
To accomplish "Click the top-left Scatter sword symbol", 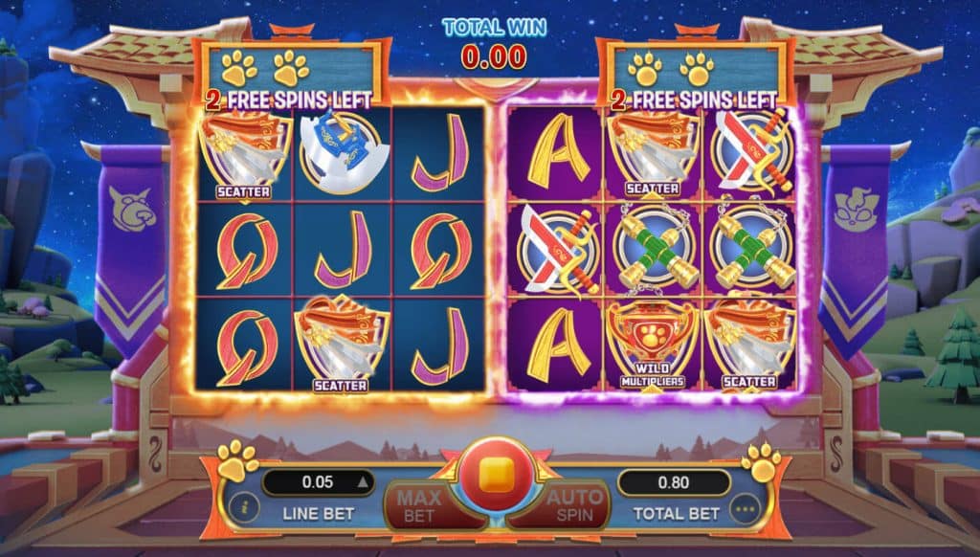I will coord(244,155).
